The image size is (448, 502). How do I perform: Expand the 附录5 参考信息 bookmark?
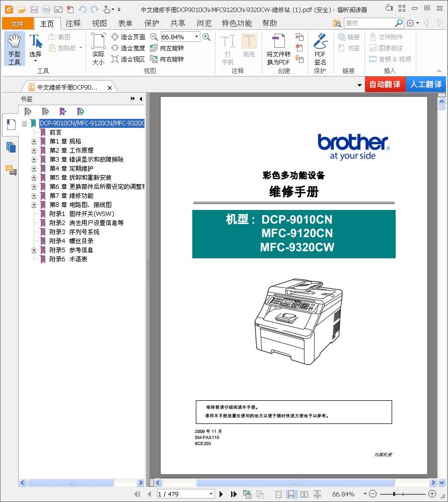point(34,250)
